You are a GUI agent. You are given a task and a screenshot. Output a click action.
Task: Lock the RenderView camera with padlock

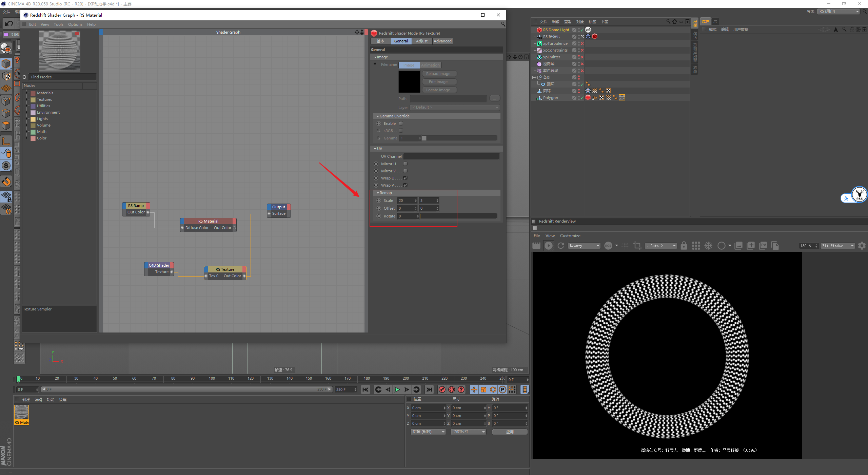tap(684, 246)
